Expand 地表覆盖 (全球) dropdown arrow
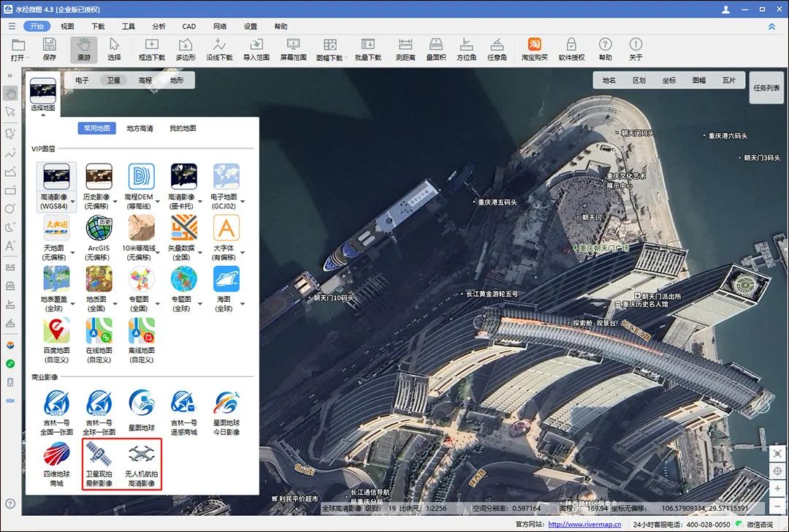Viewport: 789px width, 532px height. (72, 304)
